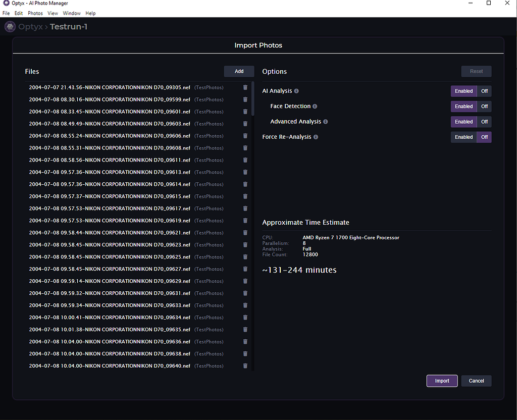
Task: Trash D70_09631.nef file
Action: (245, 293)
